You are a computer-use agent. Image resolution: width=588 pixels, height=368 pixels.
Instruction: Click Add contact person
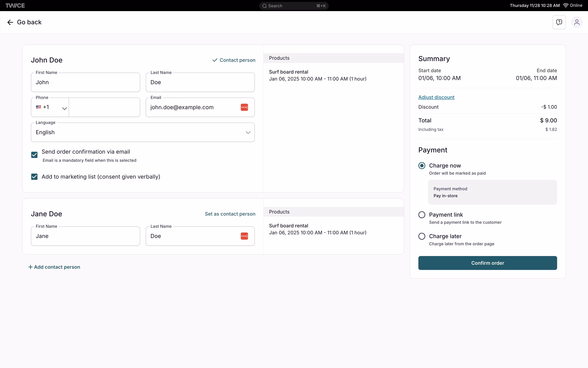(54, 267)
